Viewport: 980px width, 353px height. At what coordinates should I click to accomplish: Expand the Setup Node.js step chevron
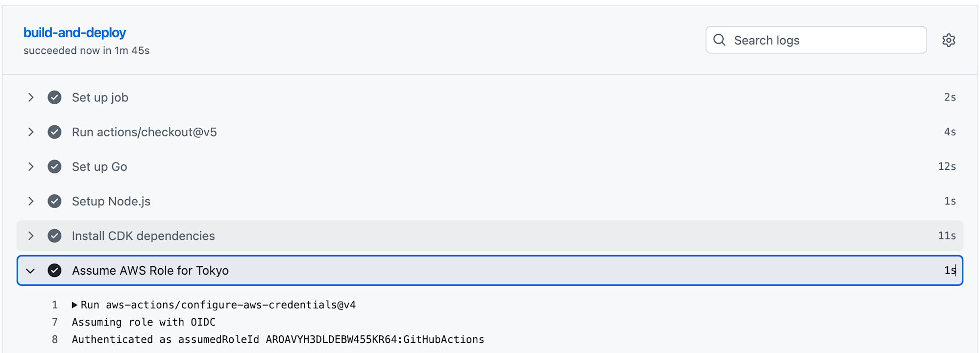[31, 201]
